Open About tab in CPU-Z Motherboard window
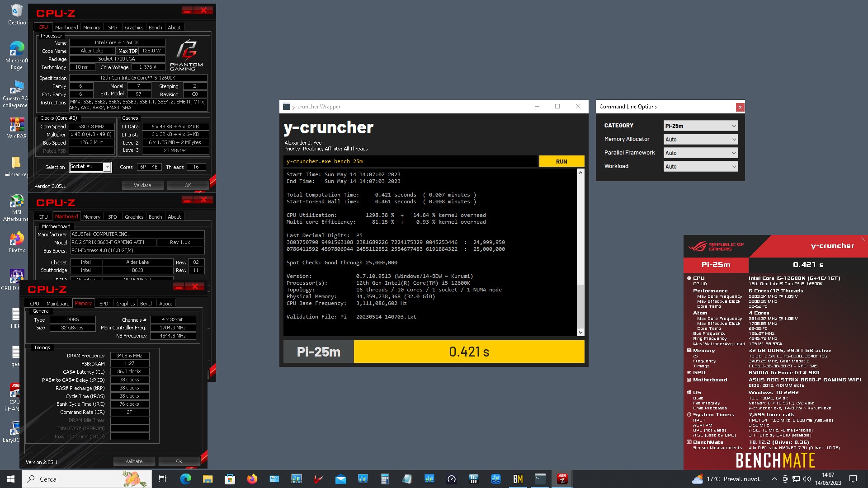Image resolution: width=868 pixels, height=488 pixels. click(x=175, y=217)
